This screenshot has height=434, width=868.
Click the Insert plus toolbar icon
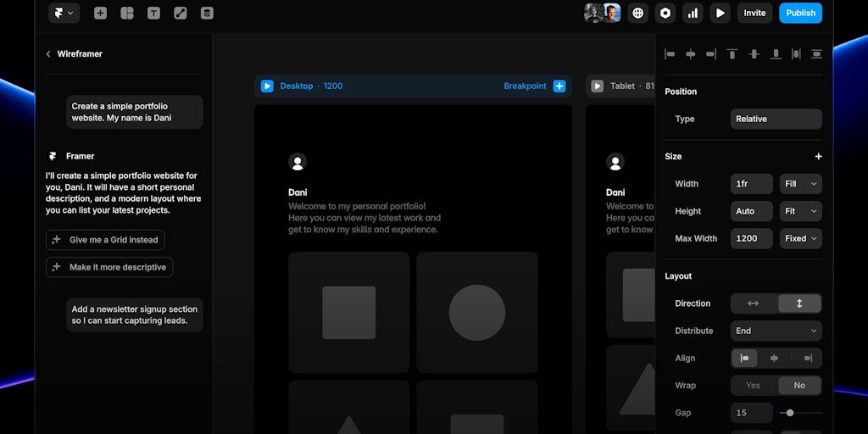tap(100, 14)
